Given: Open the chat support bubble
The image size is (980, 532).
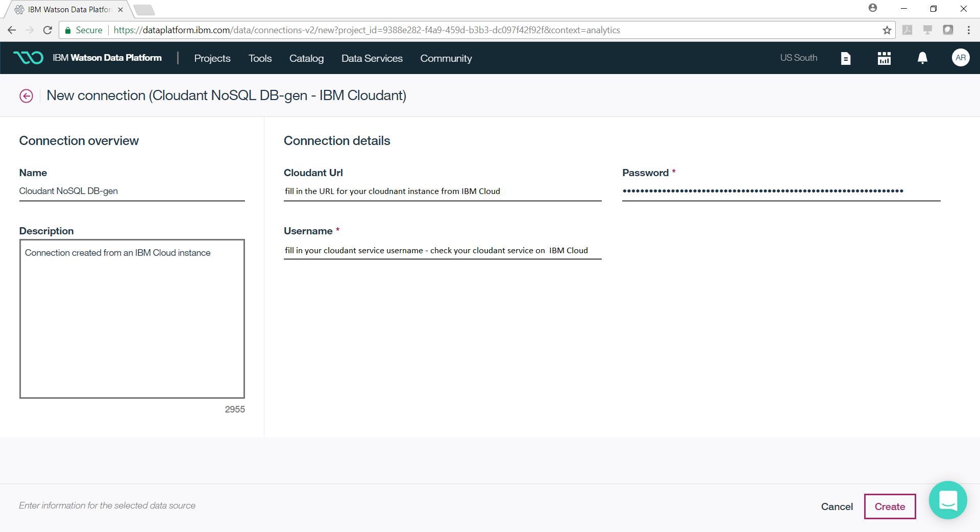Looking at the screenshot, I should click(x=948, y=500).
